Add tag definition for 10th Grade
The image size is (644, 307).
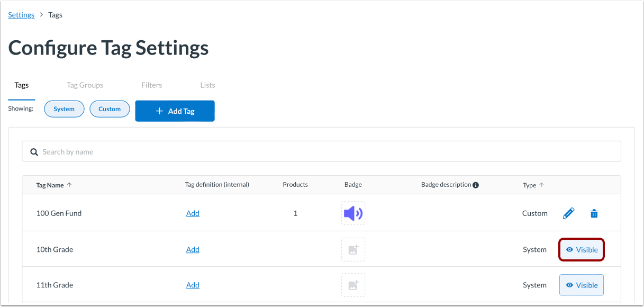coord(193,249)
